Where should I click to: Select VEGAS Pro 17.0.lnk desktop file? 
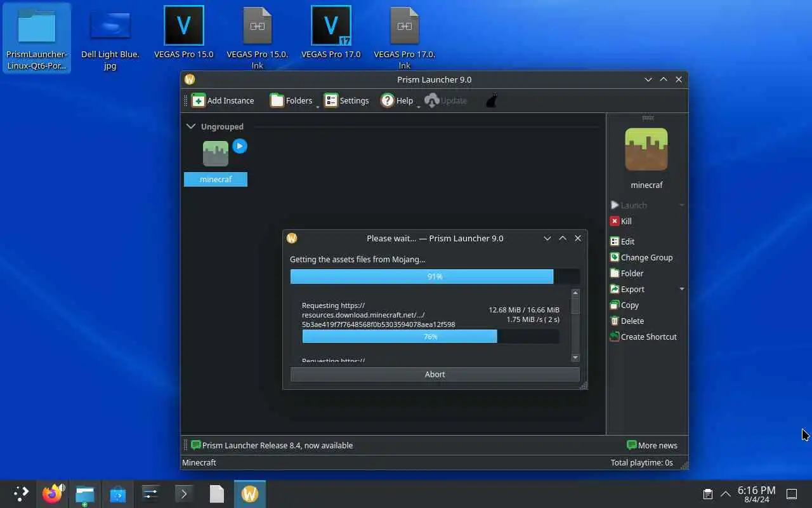[x=405, y=37]
